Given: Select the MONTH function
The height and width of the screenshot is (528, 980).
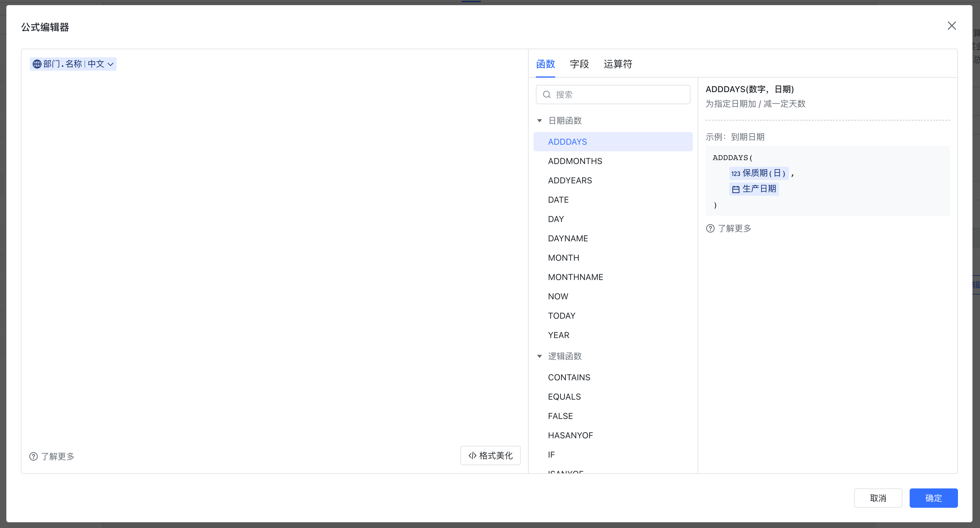Looking at the screenshot, I should click(x=613, y=258).
